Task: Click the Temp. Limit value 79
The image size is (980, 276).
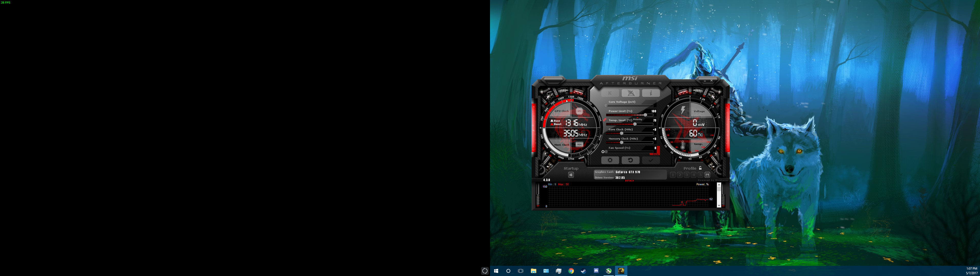Action: (x=655, y=120)
